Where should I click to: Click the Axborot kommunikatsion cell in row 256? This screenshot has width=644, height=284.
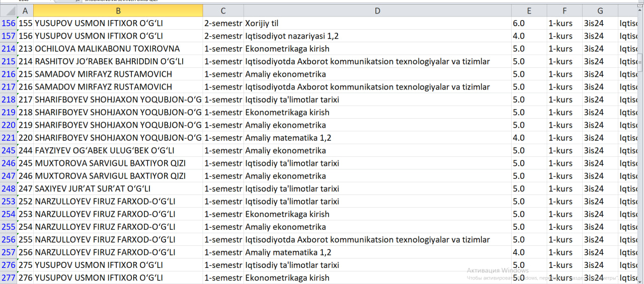(x=377, y=240)
